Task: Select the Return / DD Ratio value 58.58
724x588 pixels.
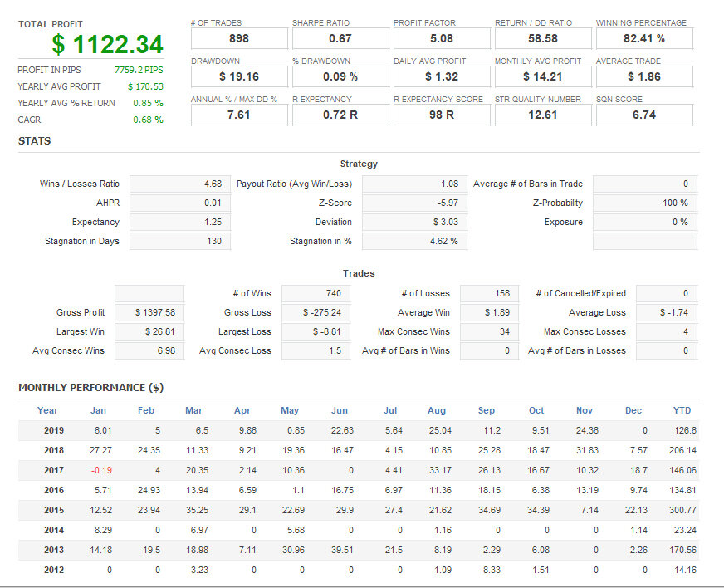Action: (543, 38)
